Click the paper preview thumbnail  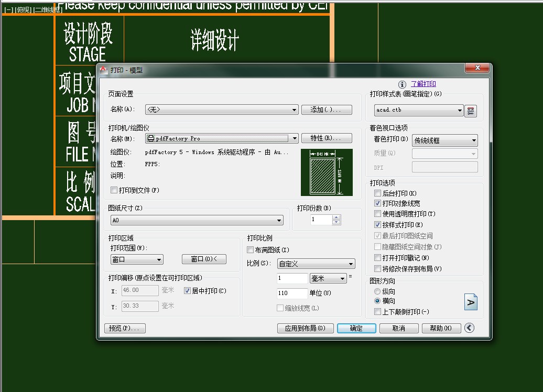[x=327, y=172]
